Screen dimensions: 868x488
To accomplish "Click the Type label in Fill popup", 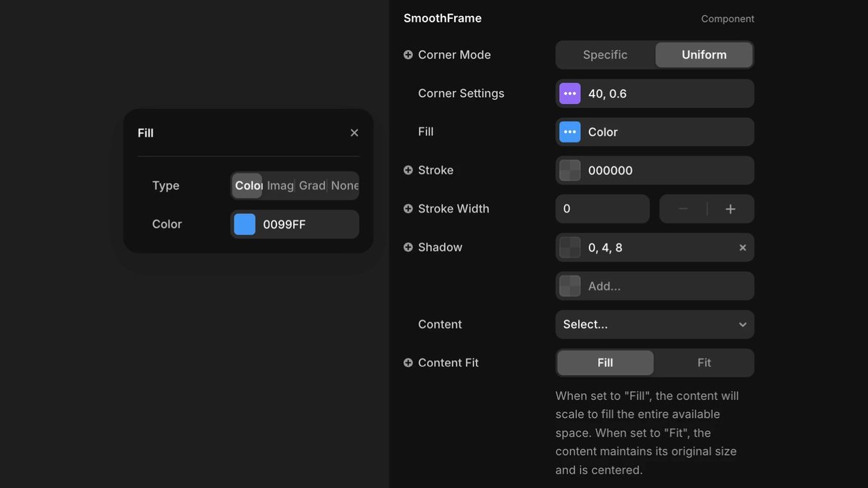I will pyautogui.click(x=166, y=186).
